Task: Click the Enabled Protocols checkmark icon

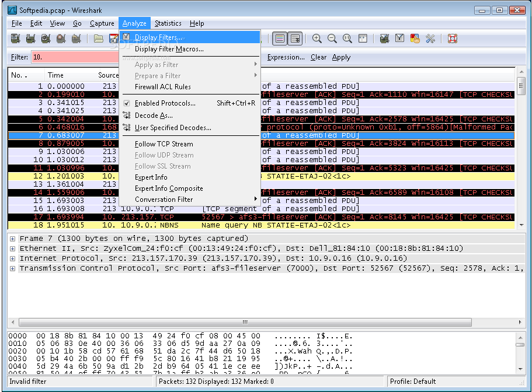Action: click(x=127, y=103)
